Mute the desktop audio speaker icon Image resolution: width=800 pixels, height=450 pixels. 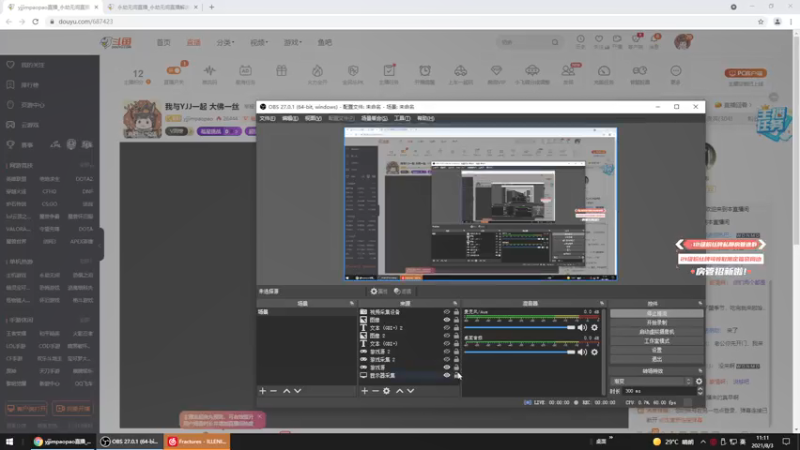[x=582, y=352]
